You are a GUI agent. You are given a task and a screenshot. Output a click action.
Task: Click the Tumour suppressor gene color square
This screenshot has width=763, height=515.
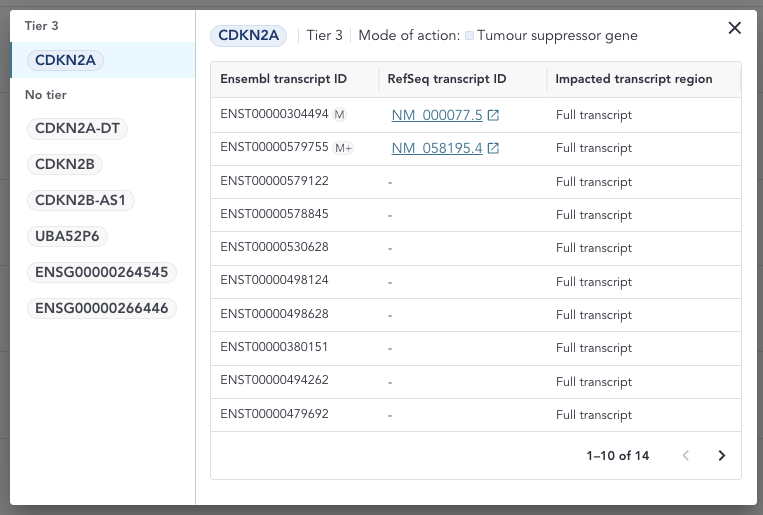[x=469, y=36]
